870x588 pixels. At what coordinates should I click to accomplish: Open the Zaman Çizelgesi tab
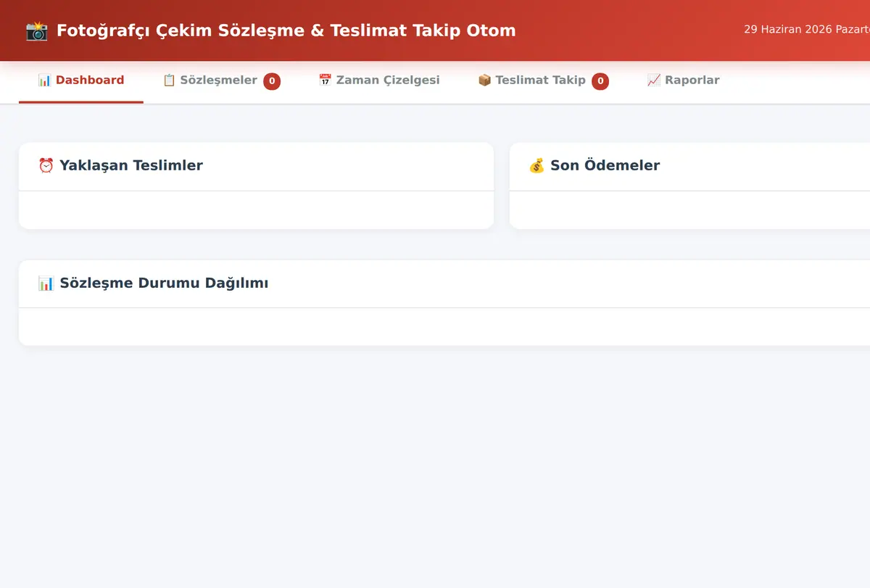(379, 80)
